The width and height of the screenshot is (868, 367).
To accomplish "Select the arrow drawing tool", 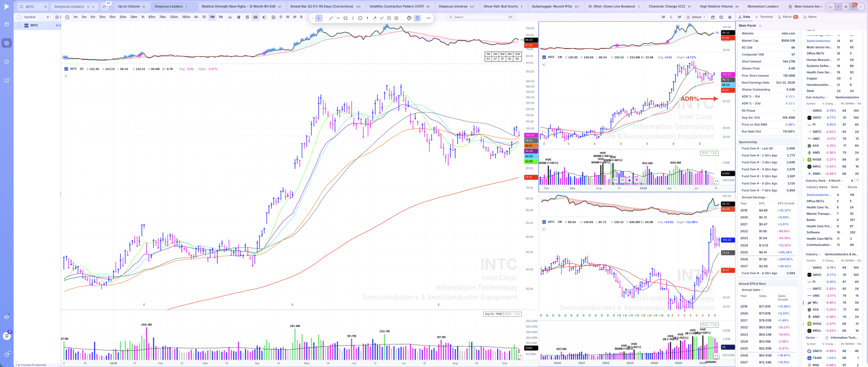I will coord(375,18).
